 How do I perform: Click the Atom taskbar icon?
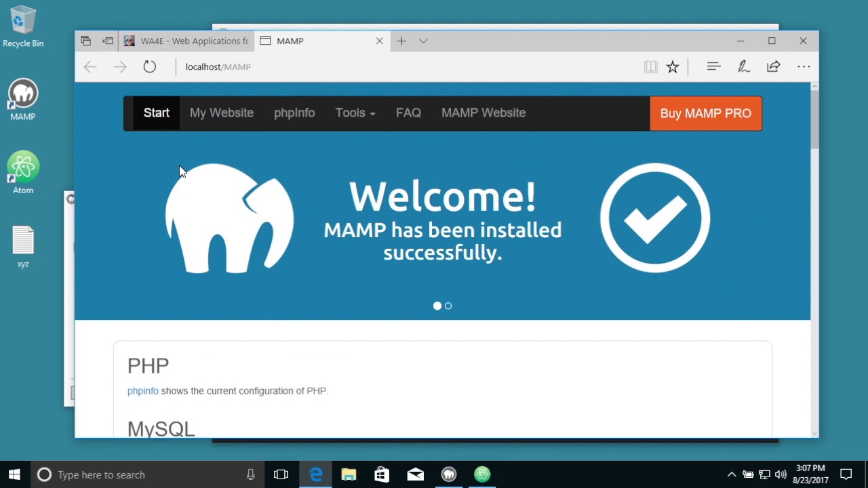tap(482, 474)
